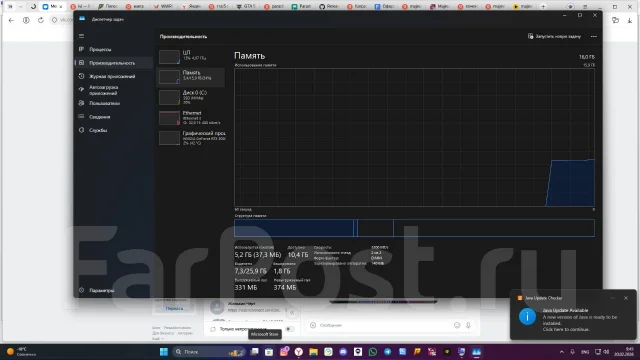
Task: Click the memory composition bar
Action: coord(414,228)
